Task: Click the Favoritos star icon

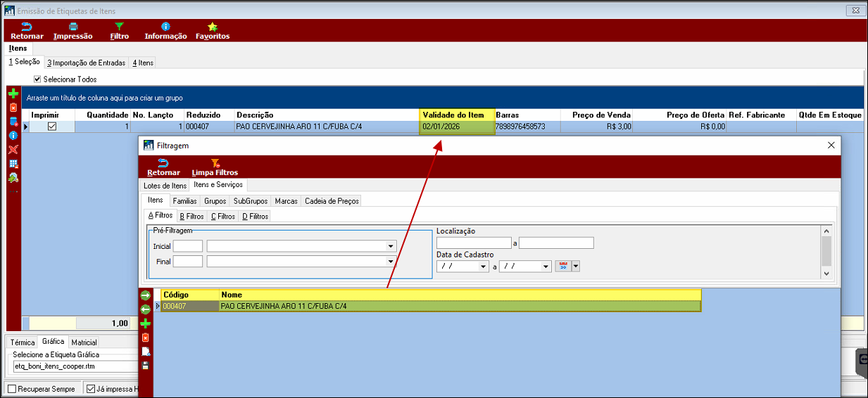Action: click(212, 27)
